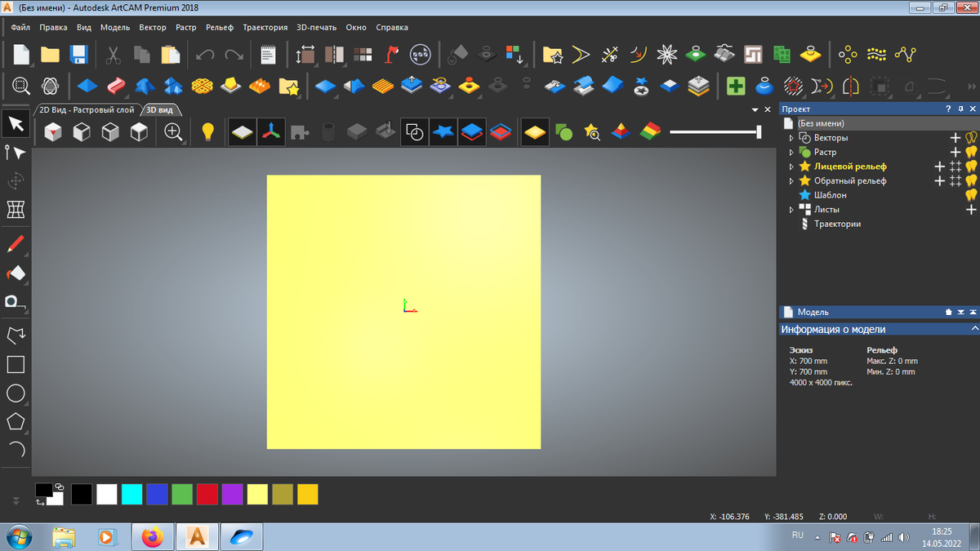Open the Notes notepad icon
Viewport: 980px width, 551px height.
click(x=268, y=55)
